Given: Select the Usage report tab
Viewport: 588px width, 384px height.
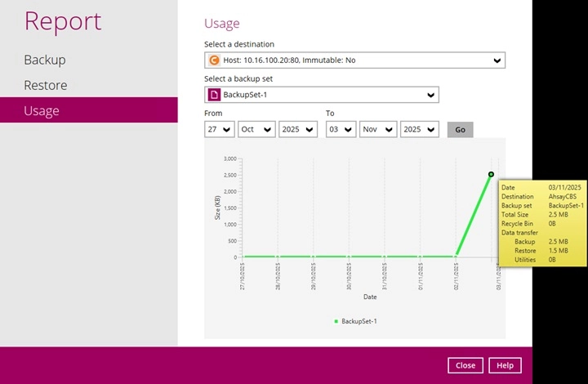Looking at the screenshot, I should coord(42,110).
